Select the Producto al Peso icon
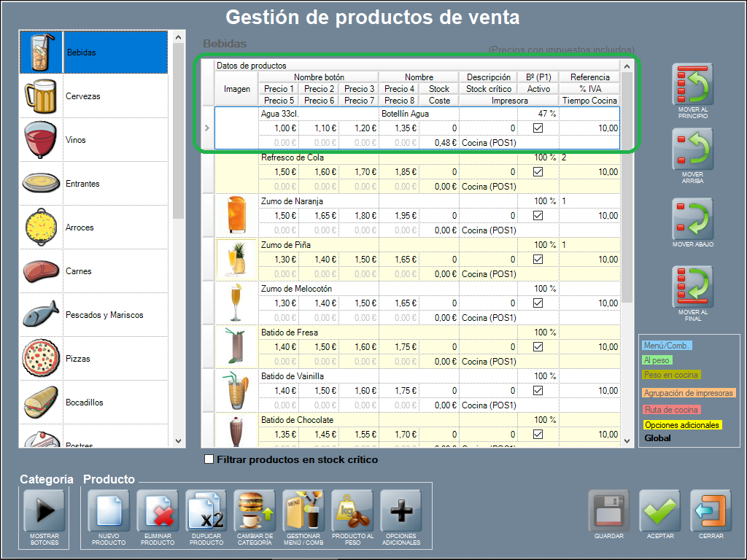Image resolution: width=747 pixels, height=560 pixels. click(x=352, y=512)
